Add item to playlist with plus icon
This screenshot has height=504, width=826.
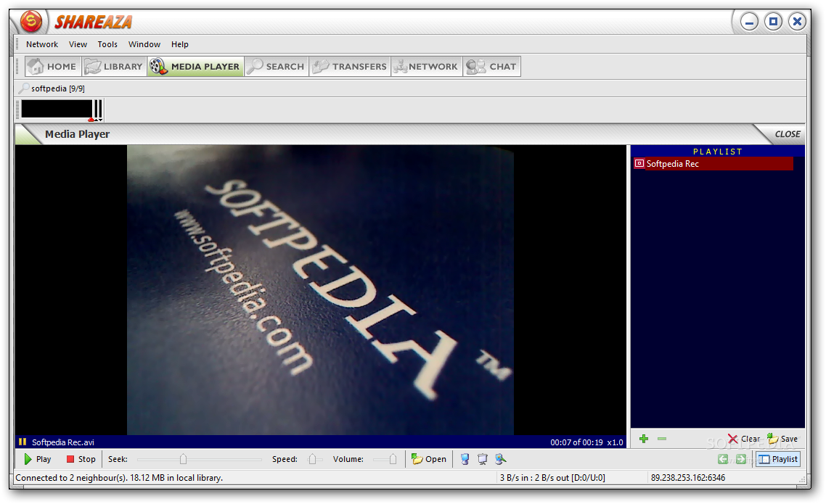point(644,439)
